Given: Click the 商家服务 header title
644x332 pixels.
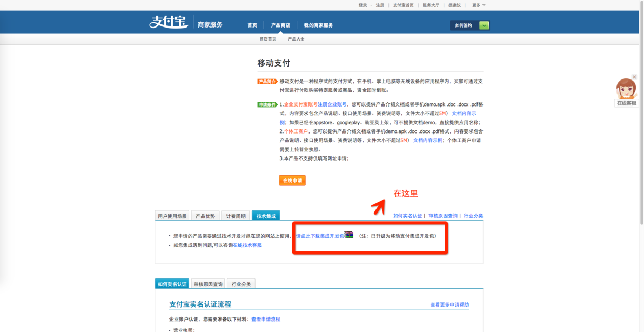Looking at the screenshot, I should point(210,25).
